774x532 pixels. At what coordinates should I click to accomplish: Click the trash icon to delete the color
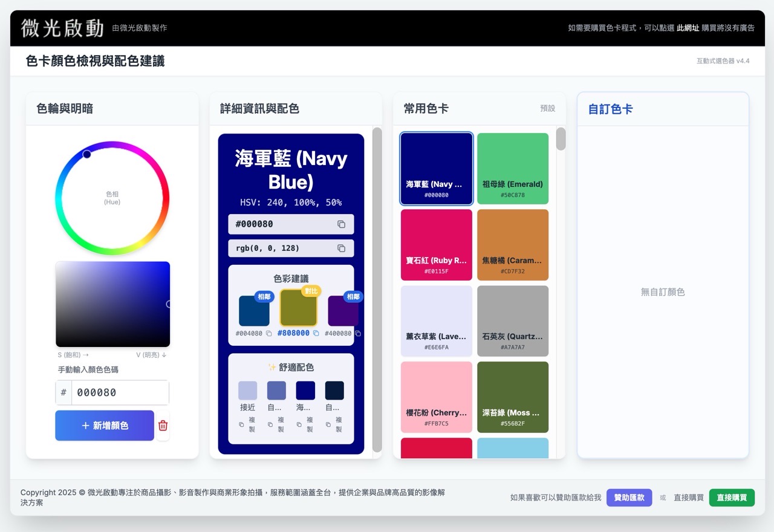coord(162,425)
